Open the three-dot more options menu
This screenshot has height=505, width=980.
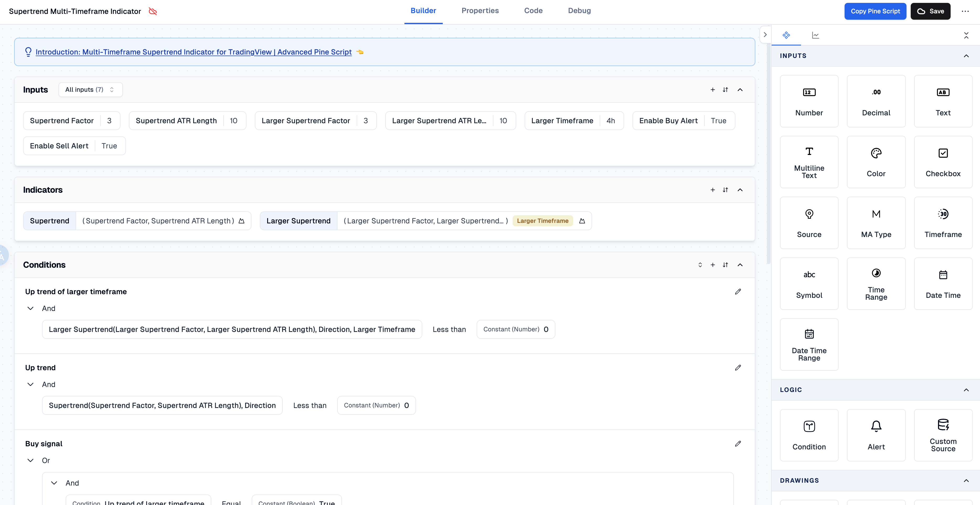click(965, 11)
